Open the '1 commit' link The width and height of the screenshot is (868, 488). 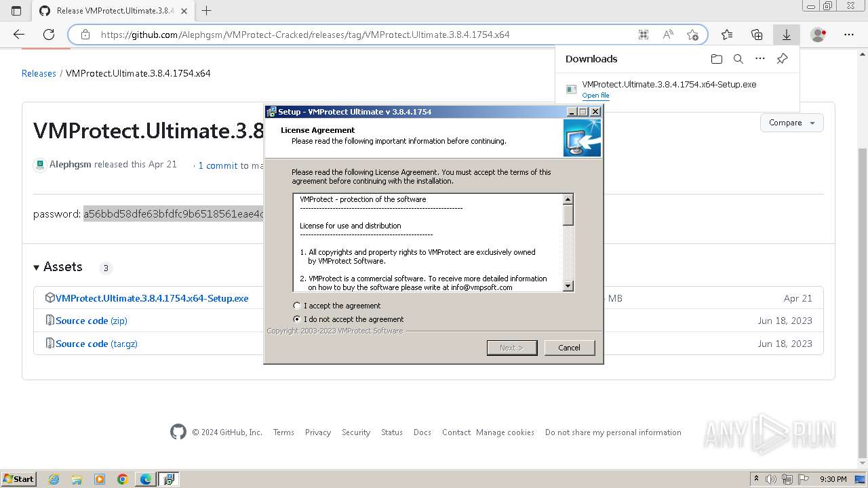[x=218, y=165]
